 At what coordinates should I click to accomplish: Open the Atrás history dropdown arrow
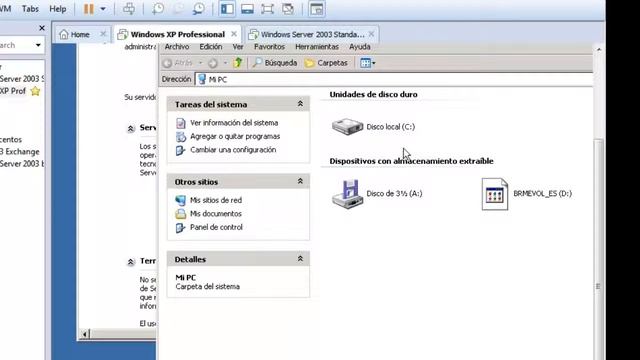(x=200, y=63)
